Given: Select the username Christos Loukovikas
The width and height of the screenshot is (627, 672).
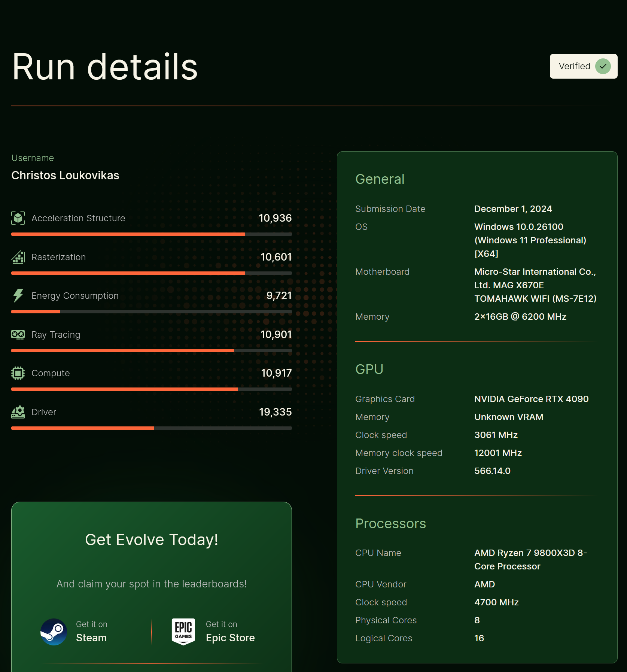Looking at the screenshot, I should 65,175.
